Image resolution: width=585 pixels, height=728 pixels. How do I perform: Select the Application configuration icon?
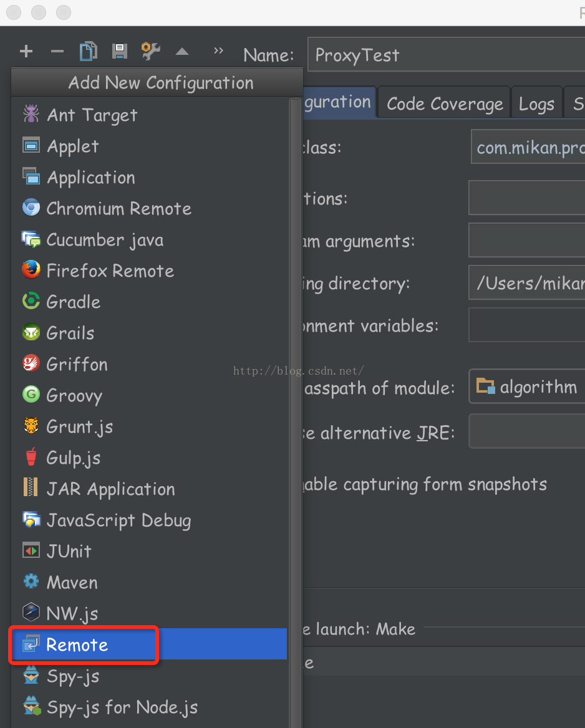tap(31, 176)
